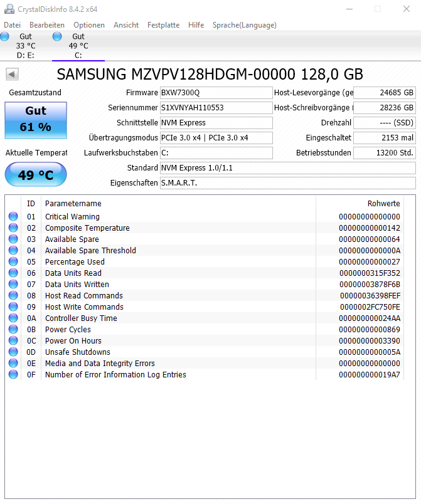The width and height of the screenshot is (421, 504).
Task: Click the Schnittstelle field NVM Express
Action: point(216,123)
